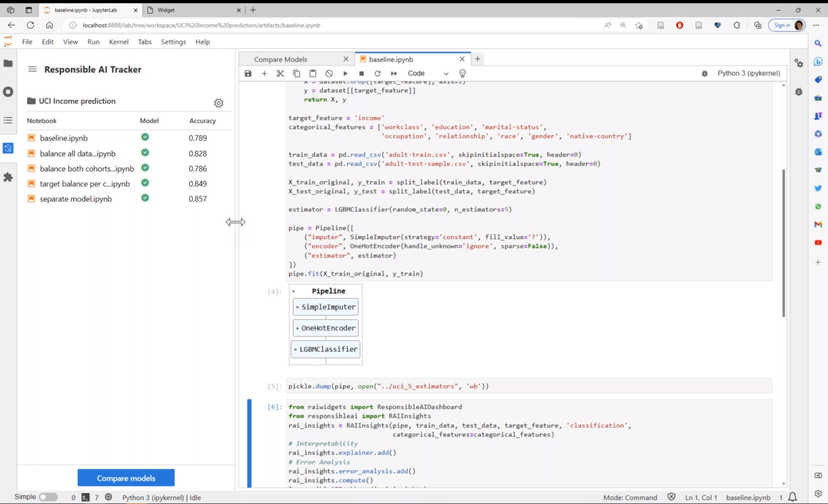The height and width of the screenshot is (504, 828).
Task: Open the Kernel menu
Action: pos(118,42)
